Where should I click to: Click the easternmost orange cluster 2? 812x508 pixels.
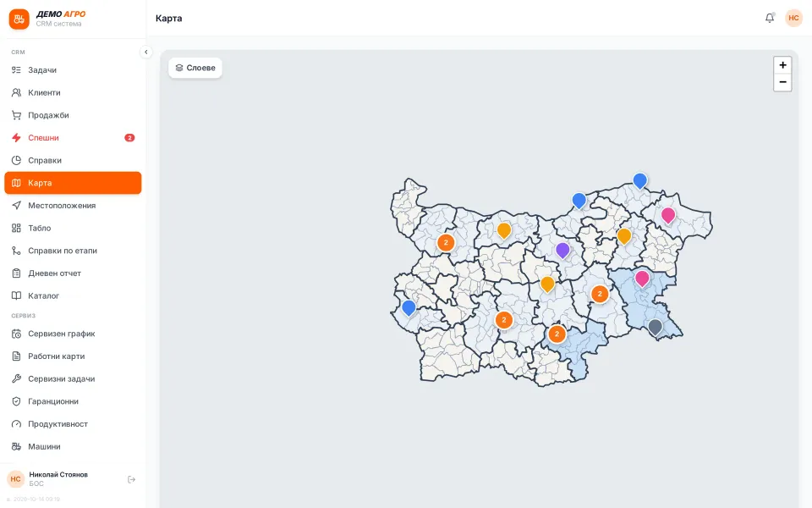600,294
